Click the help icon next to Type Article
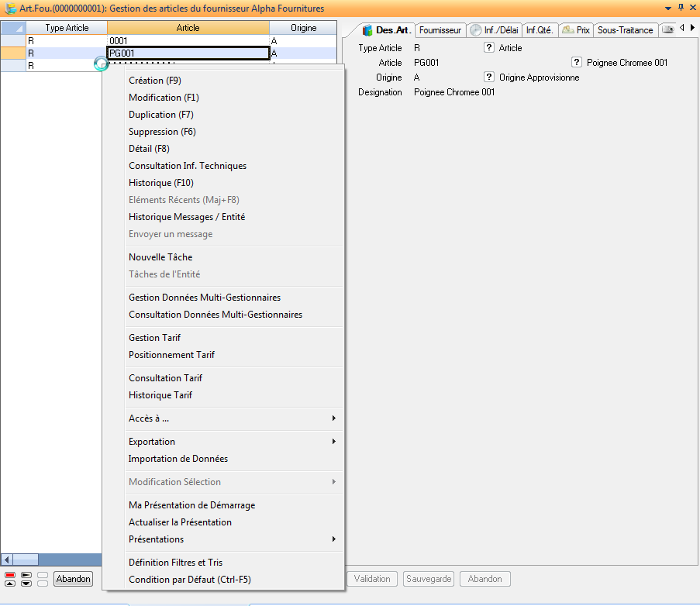This screenshot has height=606, width=700. coord(489,48)
